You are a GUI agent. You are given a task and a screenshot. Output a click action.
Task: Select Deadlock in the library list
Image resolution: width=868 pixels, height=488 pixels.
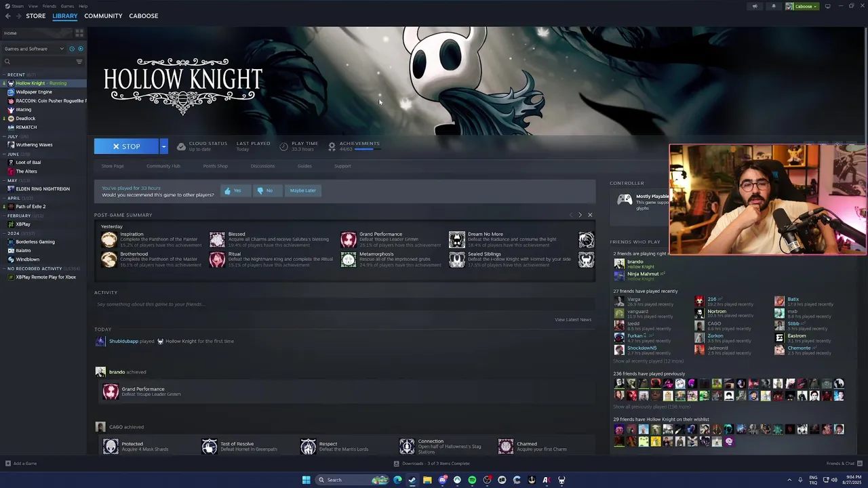26,119
